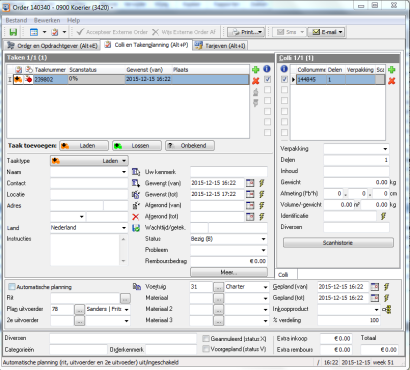This screenshot has height=370, width=410.
Task: Open the Status Bezig (B) dropdown
Action: [x=263, y=239]
